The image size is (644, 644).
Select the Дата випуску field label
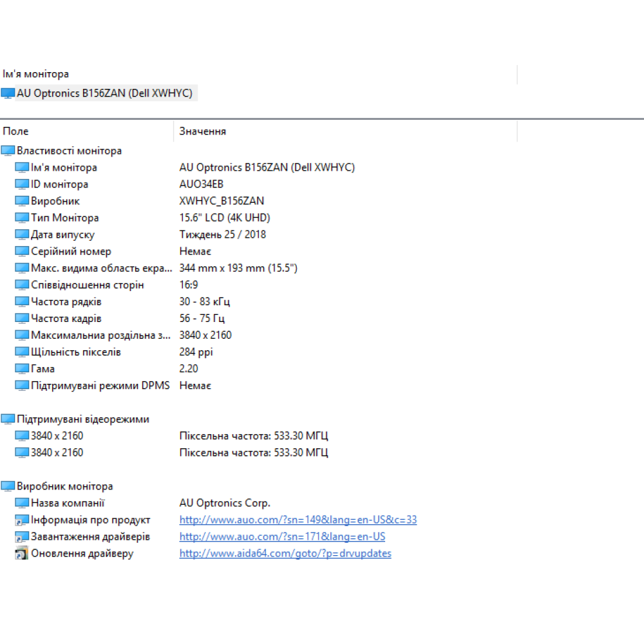[63, 234]
